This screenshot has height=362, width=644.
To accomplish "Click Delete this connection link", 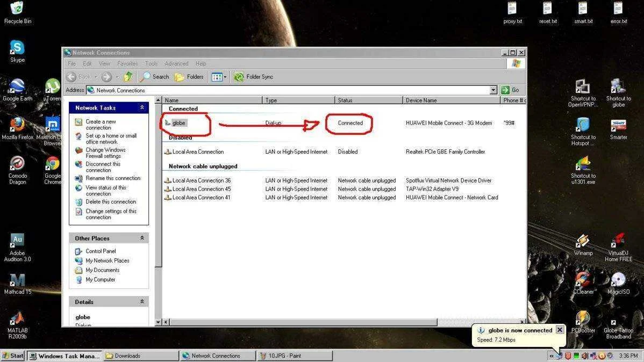I will (x=111, y=201).
